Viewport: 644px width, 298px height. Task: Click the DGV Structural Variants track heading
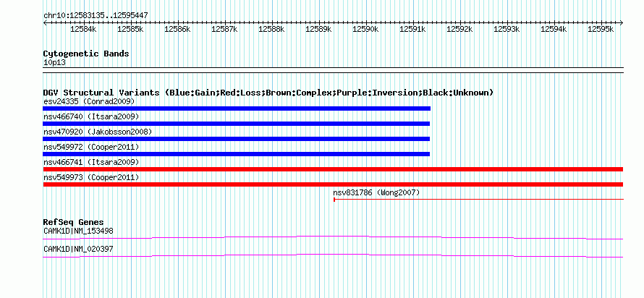click(x=268, y=93)
